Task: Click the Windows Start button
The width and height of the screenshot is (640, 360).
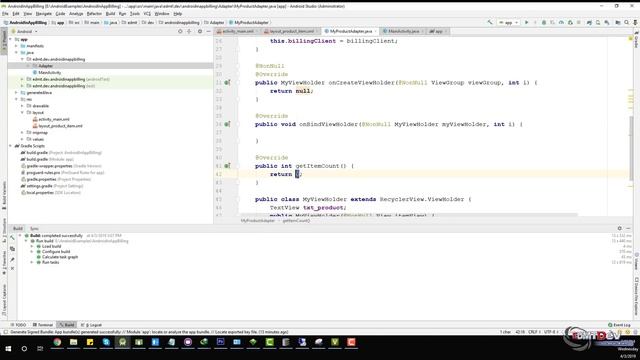Action: pyautogui.click(x=8, y=349)
